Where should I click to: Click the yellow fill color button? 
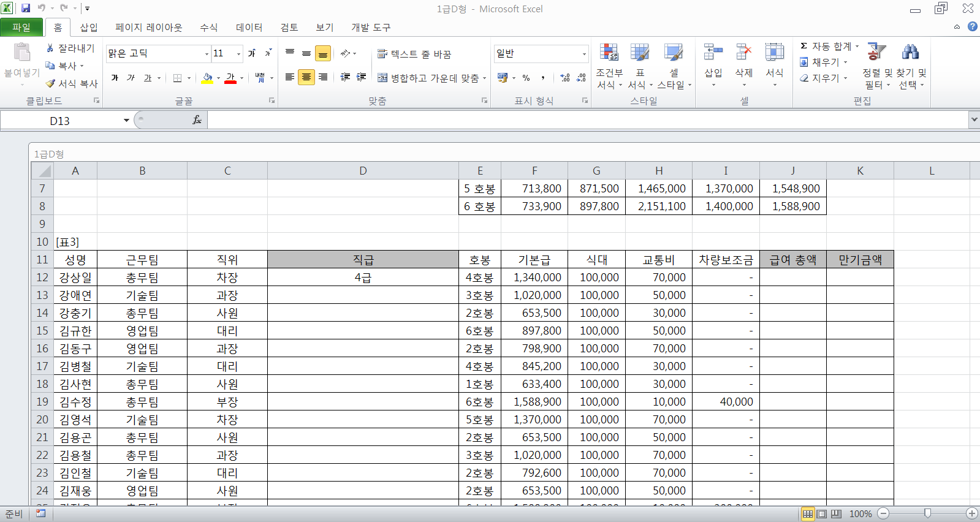pos(207,78)
